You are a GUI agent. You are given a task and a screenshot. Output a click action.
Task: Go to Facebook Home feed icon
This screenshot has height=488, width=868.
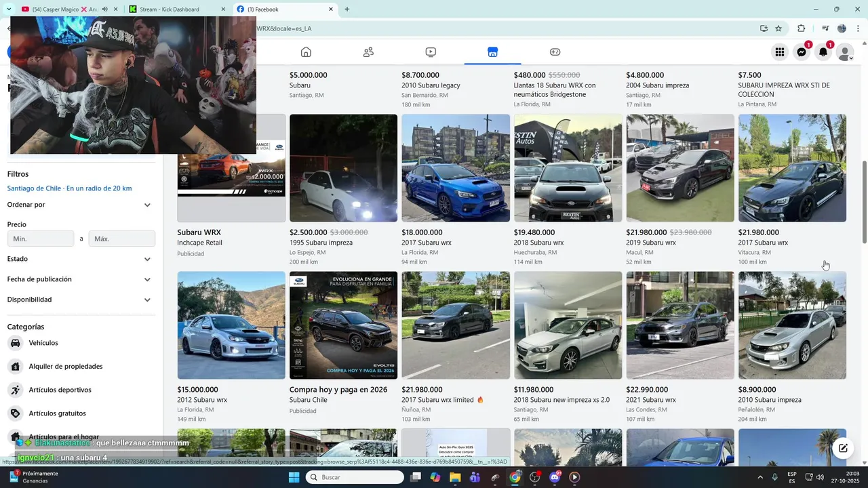306,52
